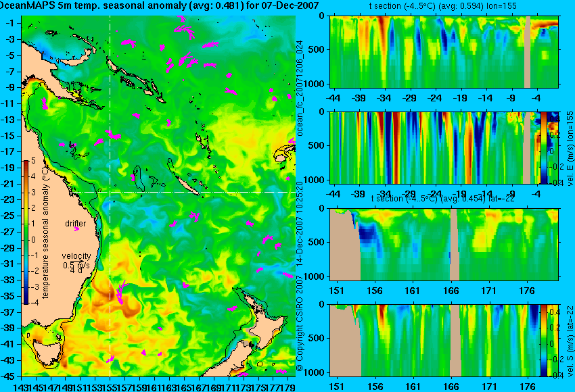Click the '5' tick on the temperature color bar

33,160
